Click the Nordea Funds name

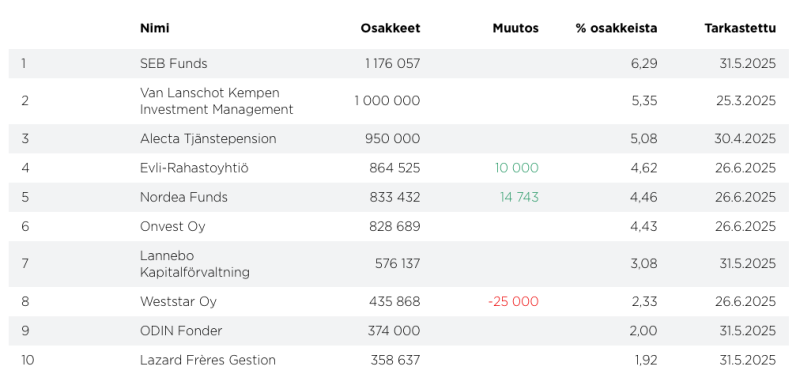(x=184, y=197)
